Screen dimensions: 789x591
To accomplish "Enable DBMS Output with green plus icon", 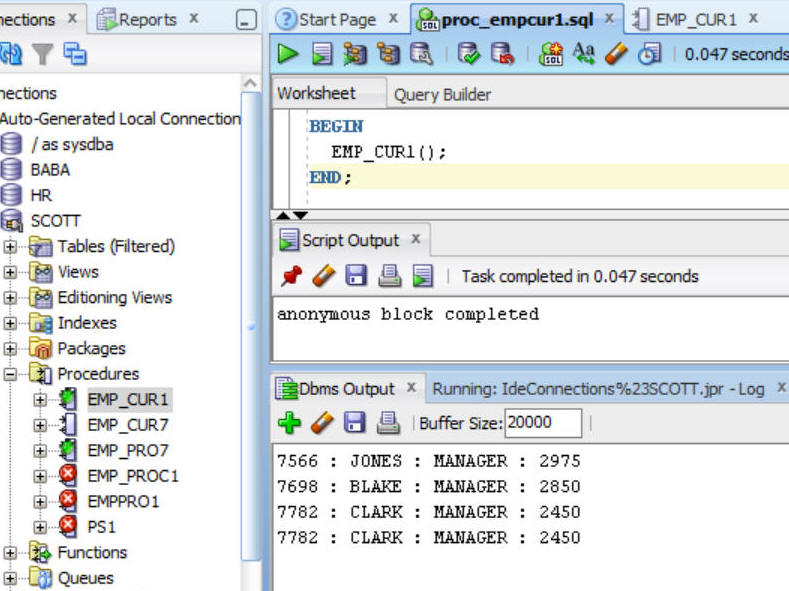I will coord(289,423).
